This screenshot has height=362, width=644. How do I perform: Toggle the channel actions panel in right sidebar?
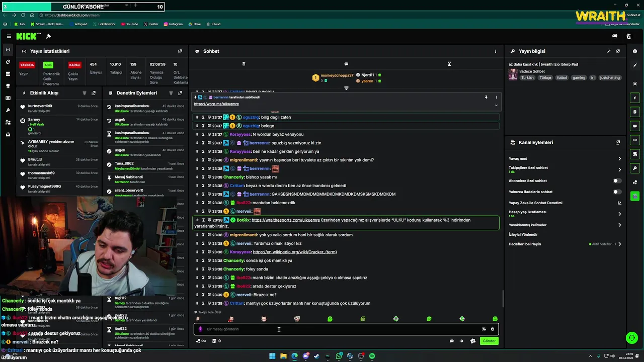[635, 154]
